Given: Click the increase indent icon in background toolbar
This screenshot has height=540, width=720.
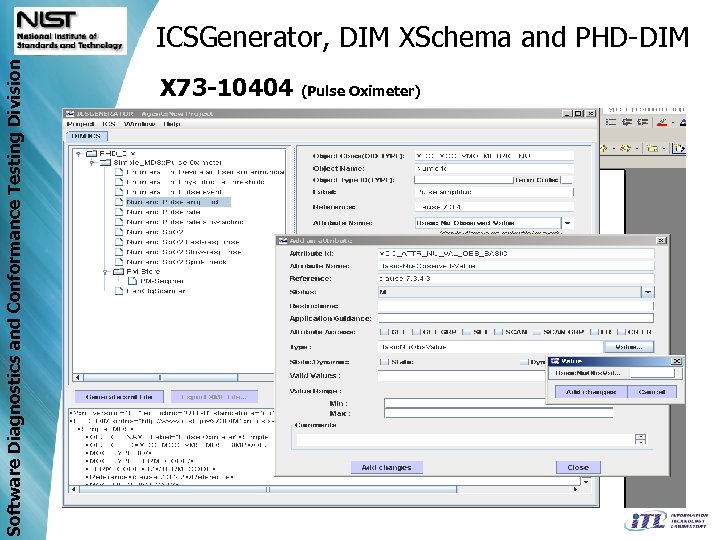Looking at the screenshot, I should [642, 122].
